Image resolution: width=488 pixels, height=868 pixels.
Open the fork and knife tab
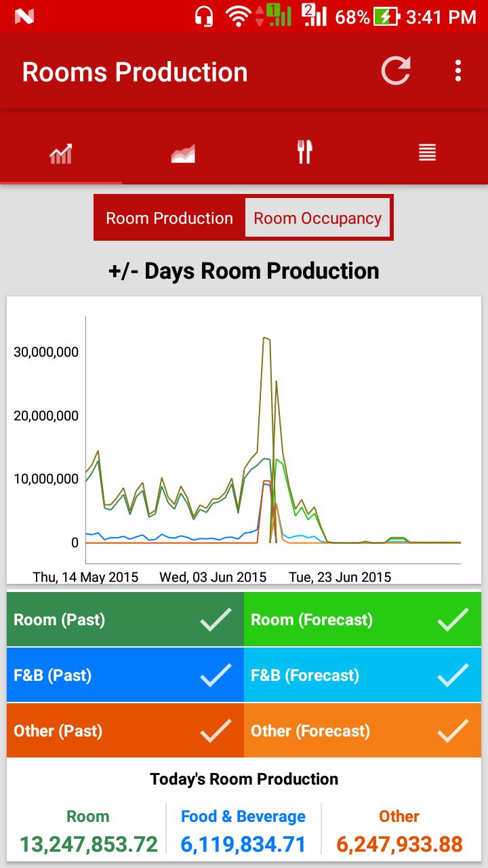coord(305,153)
